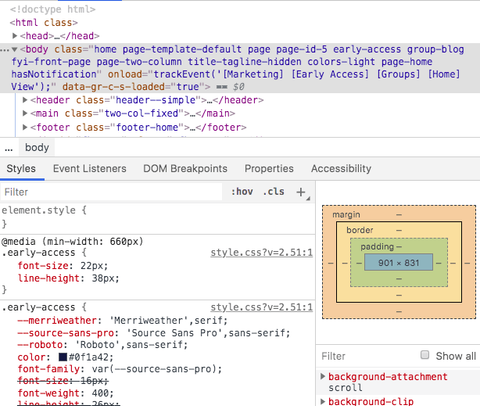Expand the head element node
Viewport: 480px width, 406px height.
coord(15,36)
